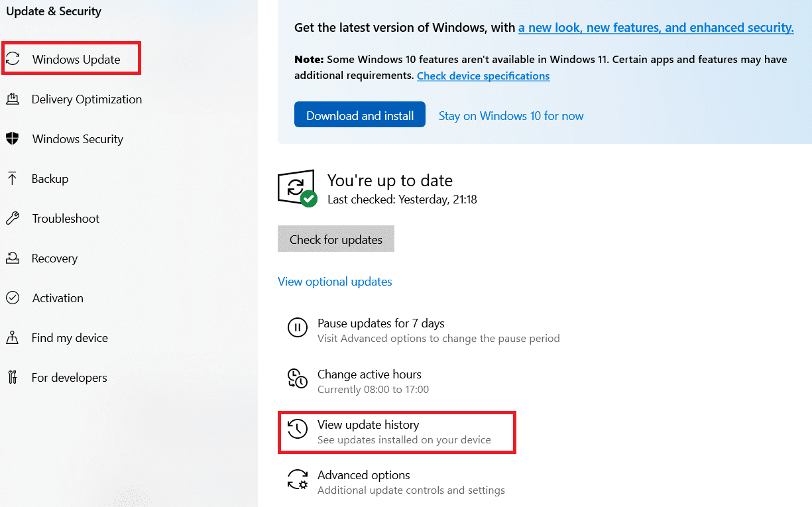
Task: Click the Find my device icon
Action: pos(13,338)
